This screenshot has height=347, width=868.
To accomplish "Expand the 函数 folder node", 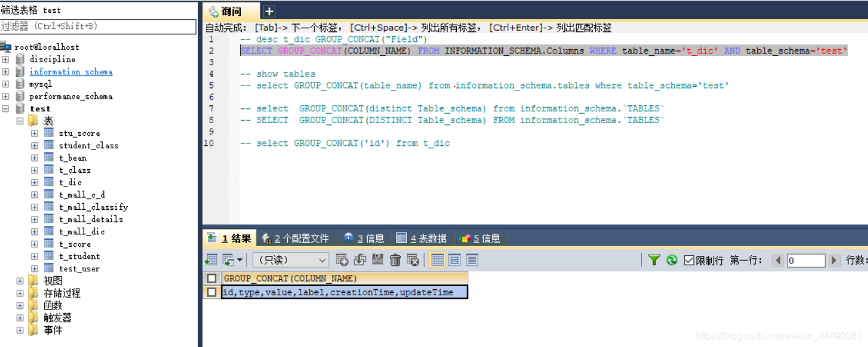I will pos(20,305).
